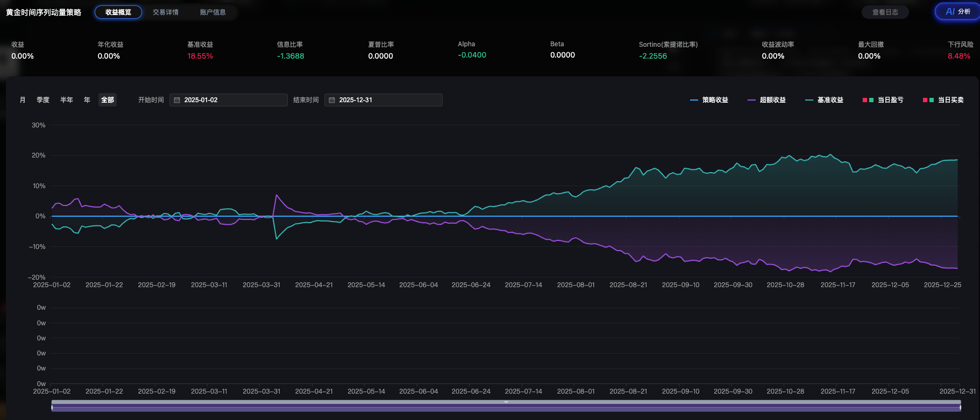
Task: Click the 年化收益 label
Action: (110, 45)
